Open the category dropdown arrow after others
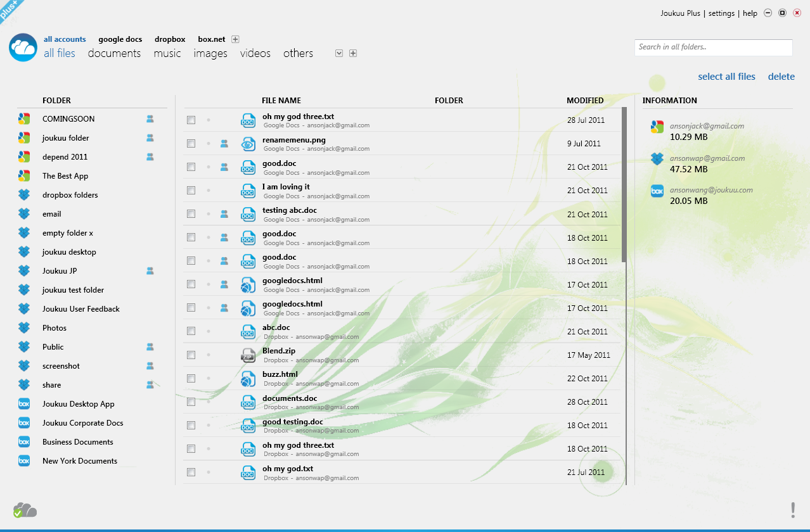This screenshot has height=532, width=810. [339, 53]
